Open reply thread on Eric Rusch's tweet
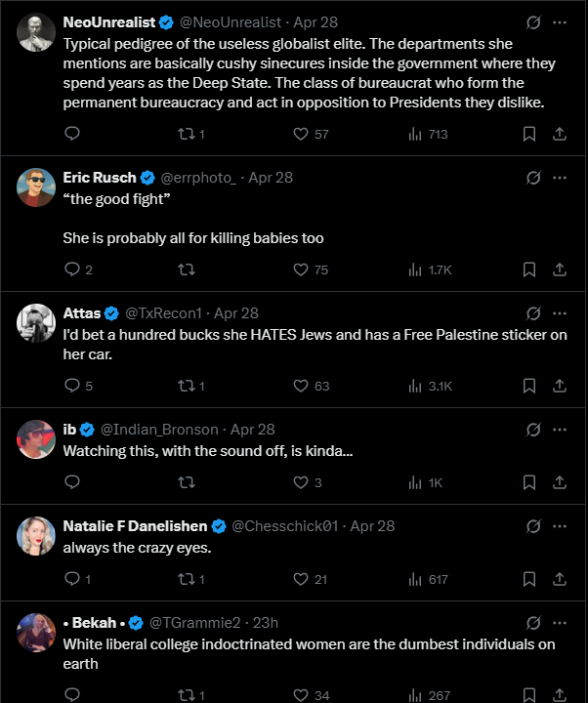Viewport: 588px width, 703px height. click(x=78, y=269)
